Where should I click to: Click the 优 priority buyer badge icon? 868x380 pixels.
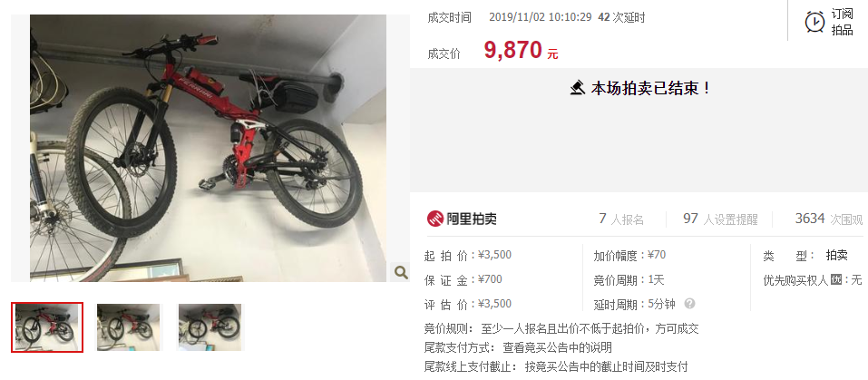[x=836, y=280]
